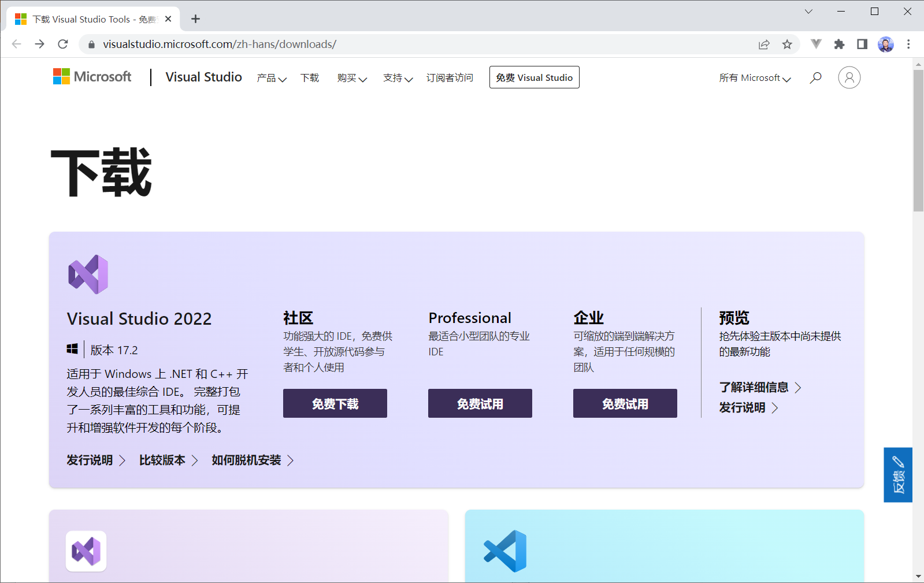The width and height of the screenshot is (924, 583).
Task: Open the tab search chevron
Action: (x=808, y=12)
